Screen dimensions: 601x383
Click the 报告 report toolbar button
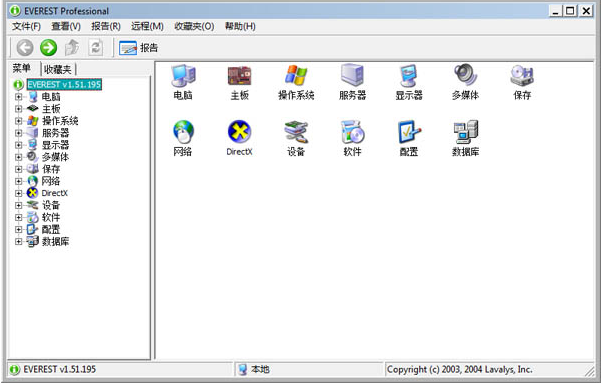[138, 48]
